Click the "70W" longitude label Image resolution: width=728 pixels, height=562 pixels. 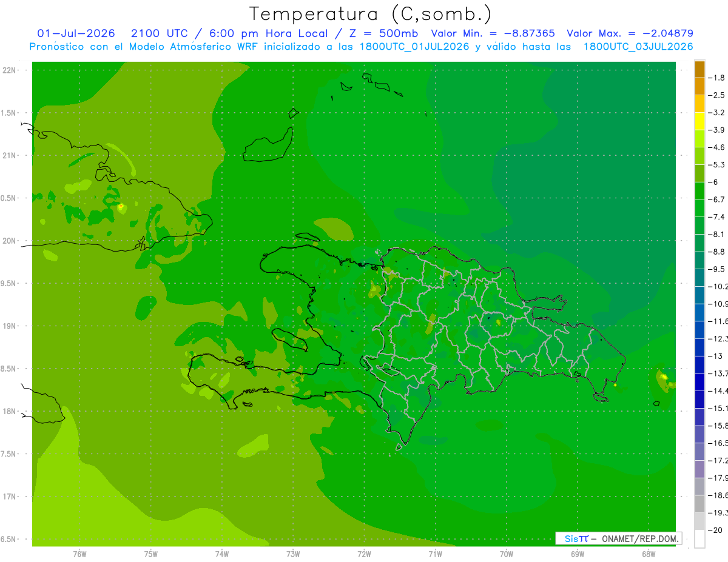point(507,554)
